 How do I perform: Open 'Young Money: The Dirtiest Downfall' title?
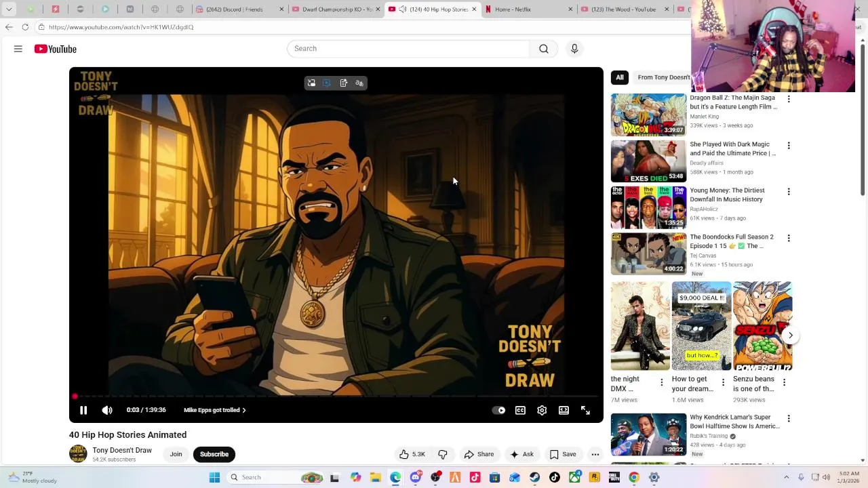(727, 195)
